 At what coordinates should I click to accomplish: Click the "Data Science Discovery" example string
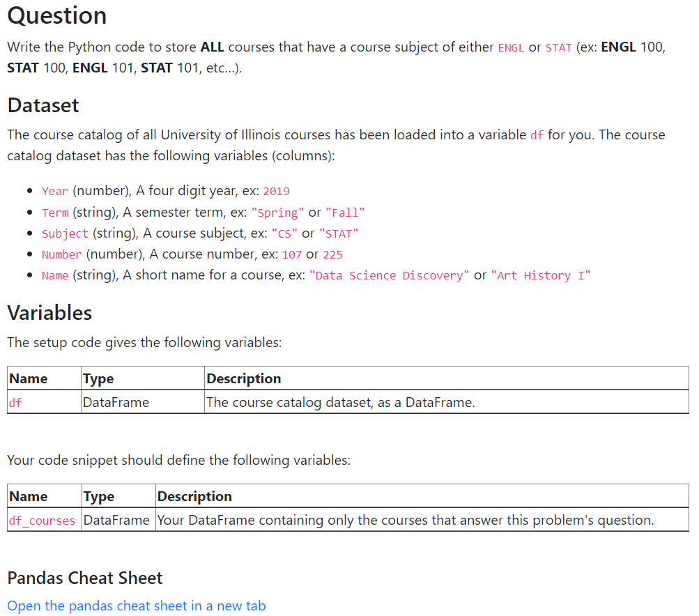tap(390, 275)
